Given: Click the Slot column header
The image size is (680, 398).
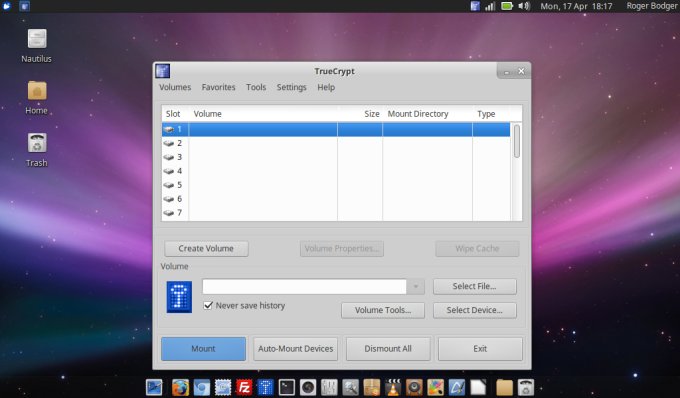Looking at the screenshot, I should (175, 114).
